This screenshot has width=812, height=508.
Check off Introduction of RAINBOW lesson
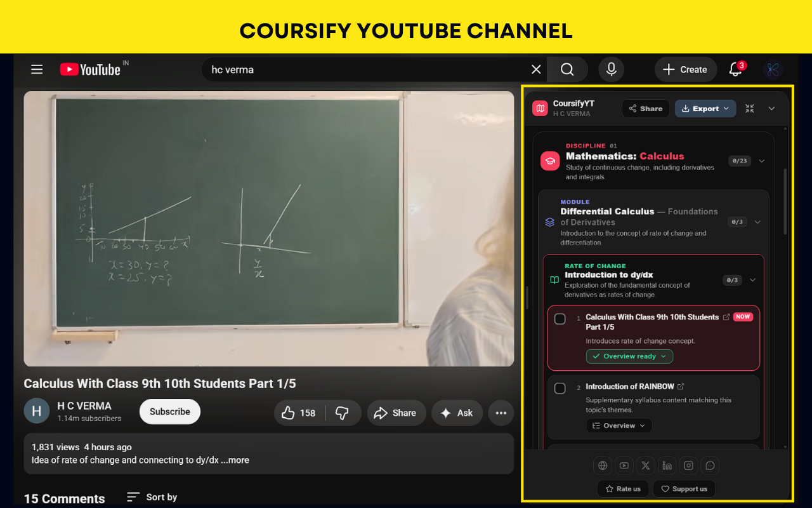point(560,388)
